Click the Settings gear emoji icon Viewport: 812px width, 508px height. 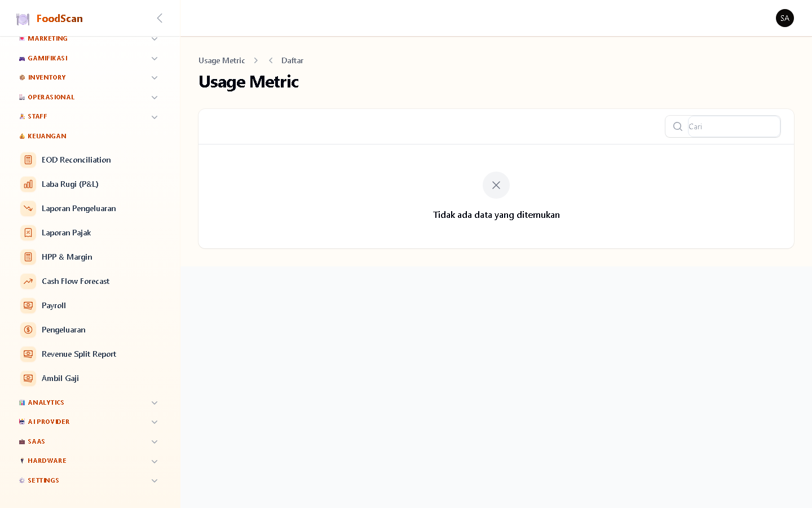click(x=22, y=480)
